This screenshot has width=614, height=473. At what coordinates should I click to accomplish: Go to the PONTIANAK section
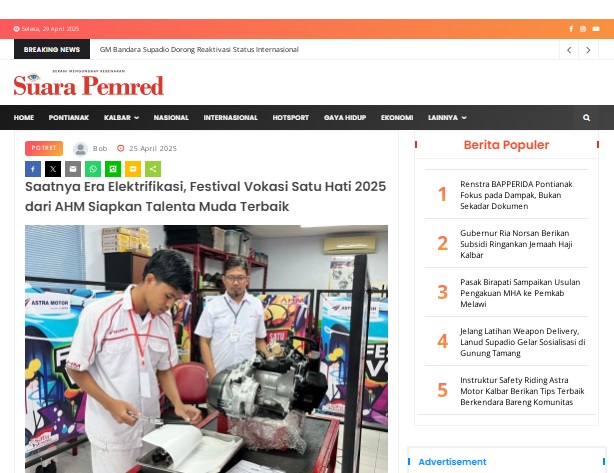(69, 117)
